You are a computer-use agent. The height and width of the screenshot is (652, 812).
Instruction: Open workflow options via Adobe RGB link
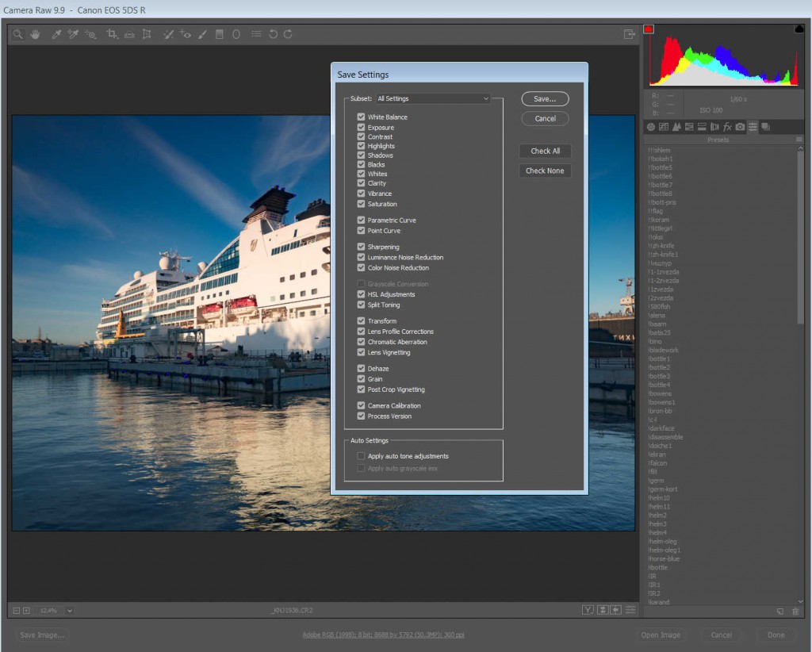click(382, 635)
